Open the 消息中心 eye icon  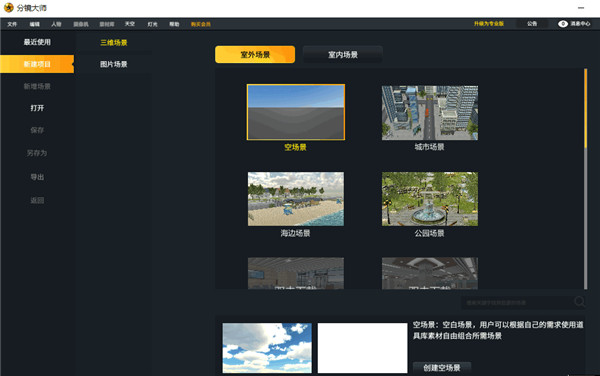point(562,24)
